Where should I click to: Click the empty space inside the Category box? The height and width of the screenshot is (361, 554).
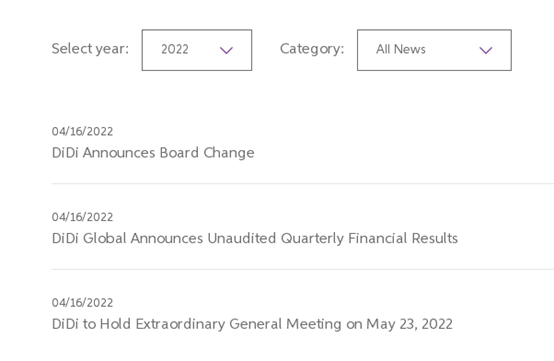[x=453, y=50]
